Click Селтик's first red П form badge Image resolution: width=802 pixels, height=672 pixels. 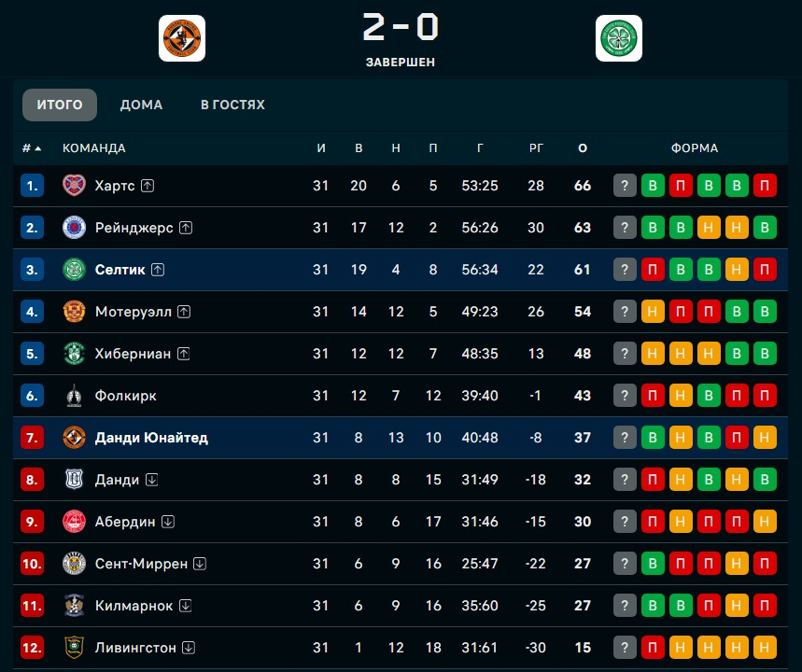click(653, 270)
